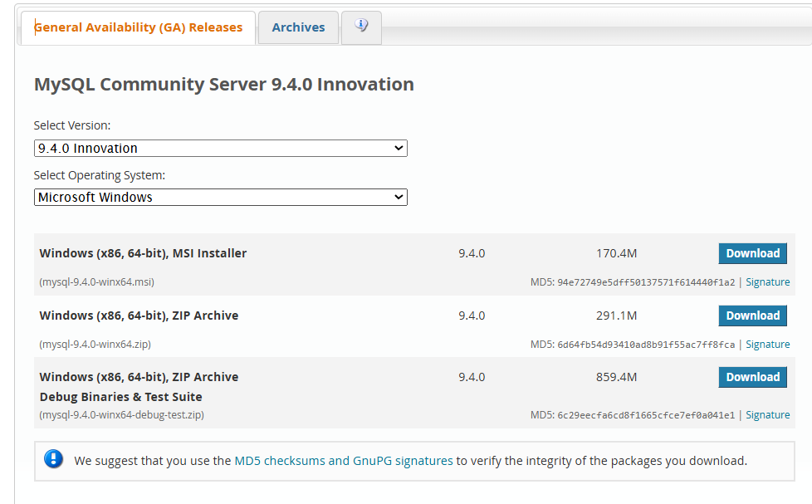The width and height of the screenshot is (812, 504).
Task: Click the MySQL Community Server 9.4.0 Innovation heading
Action: (x=223, y=85)
